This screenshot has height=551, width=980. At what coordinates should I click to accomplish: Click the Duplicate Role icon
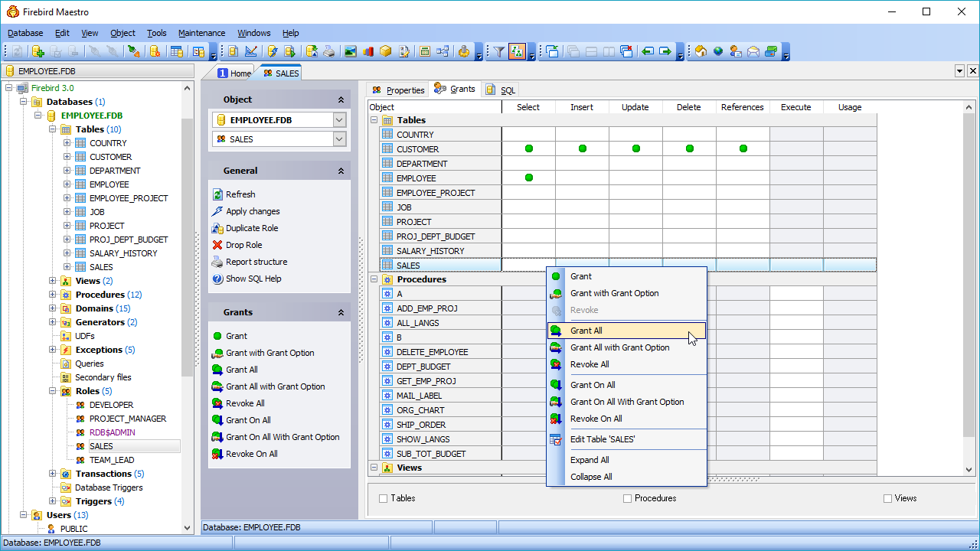click(217, 228)
